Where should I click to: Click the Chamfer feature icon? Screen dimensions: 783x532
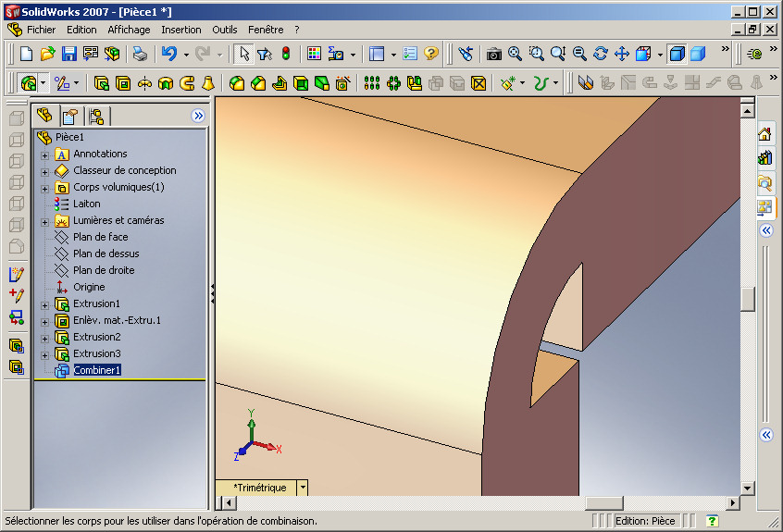point(258,83)
